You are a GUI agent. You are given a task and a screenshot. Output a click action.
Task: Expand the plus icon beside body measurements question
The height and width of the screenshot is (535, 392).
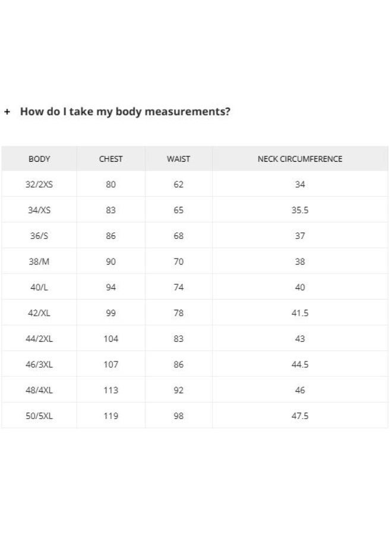(7, 112)
